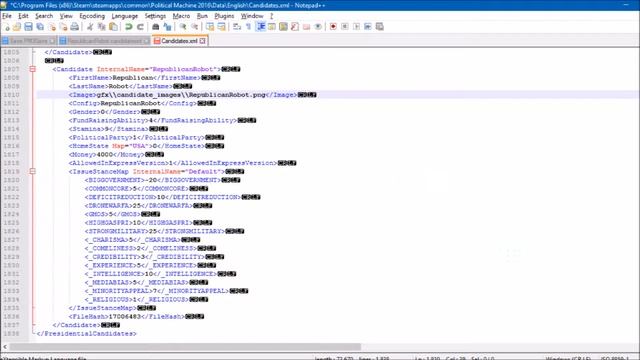Click the Print toolbar icon
Image resolution: width=640 pixels, height=360 pixels.
(74, 27)
